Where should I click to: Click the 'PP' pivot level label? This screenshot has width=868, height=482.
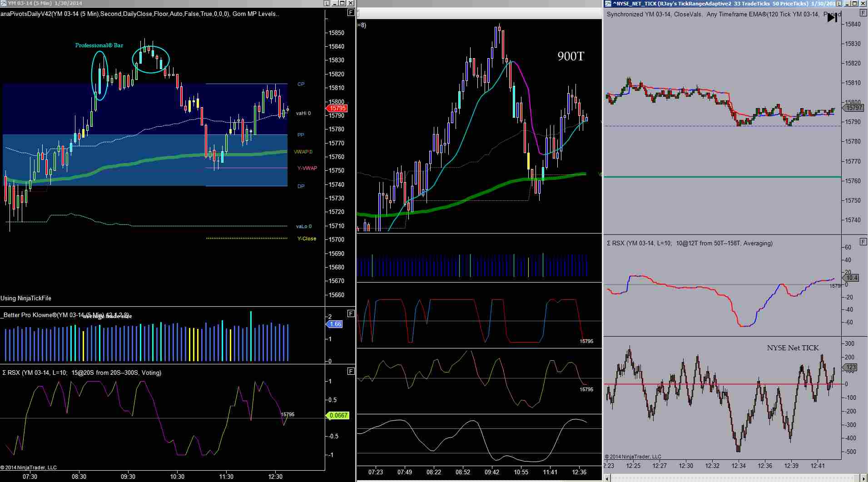(301, 135)
